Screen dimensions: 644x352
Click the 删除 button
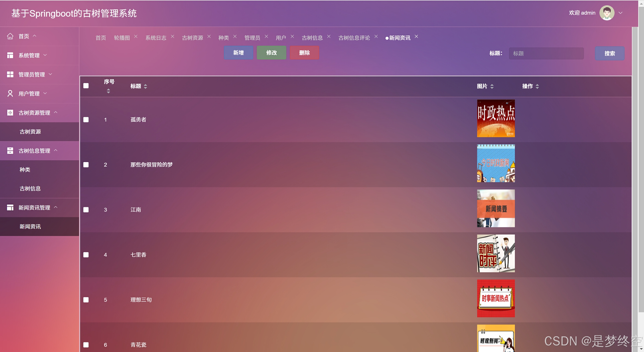click(x=304, y=53)
